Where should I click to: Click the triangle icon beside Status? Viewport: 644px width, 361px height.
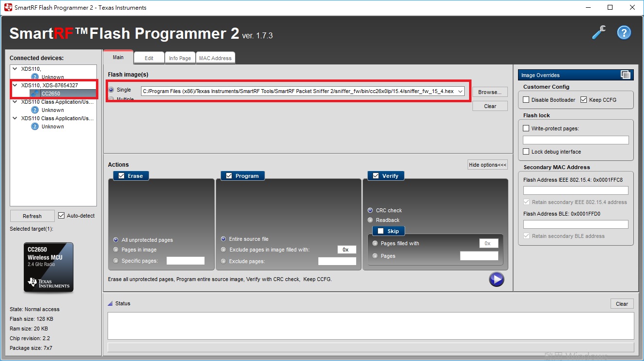click(x=109, y=303)
